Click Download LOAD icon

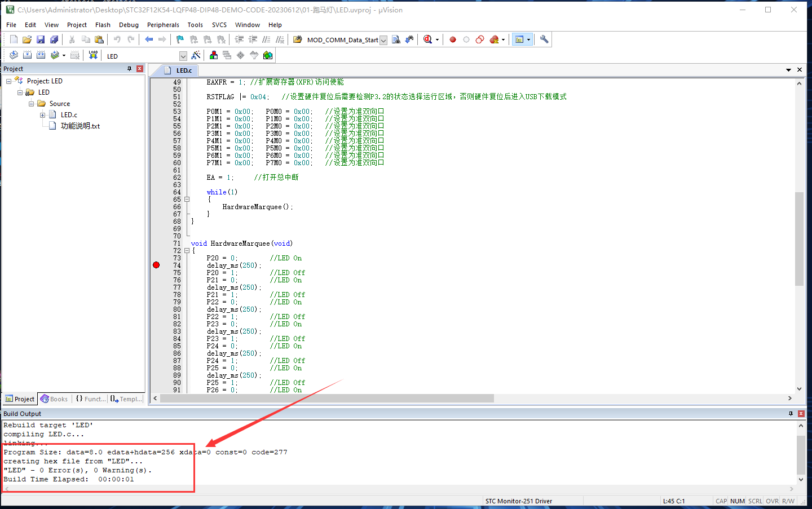coord(93,55)
